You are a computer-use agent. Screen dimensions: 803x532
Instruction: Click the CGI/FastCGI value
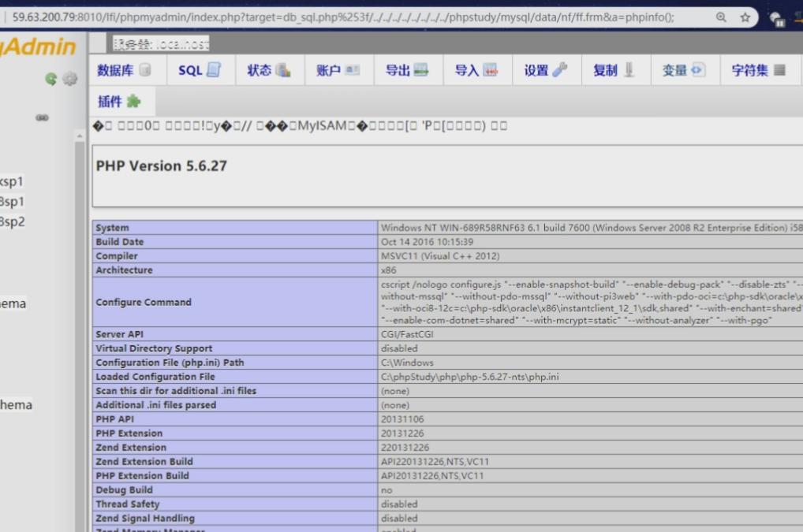coord(407,334)
